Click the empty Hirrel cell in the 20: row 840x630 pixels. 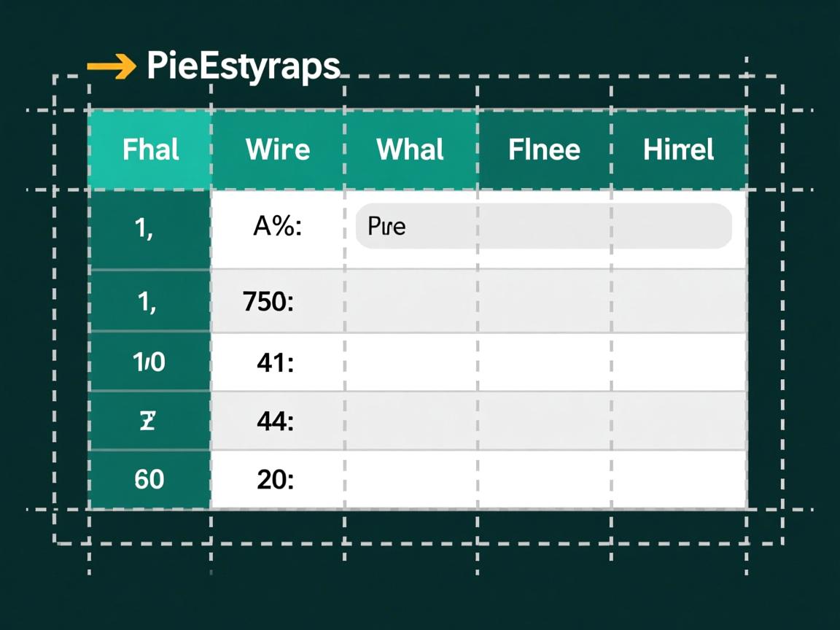pos(678,479)
